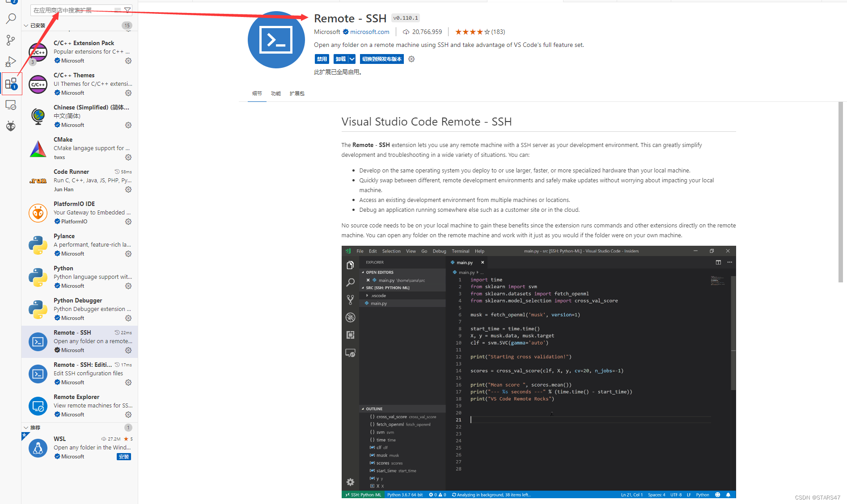Open settings gear for Python extension
Screen dimensions: 847x504
point(128,286)
